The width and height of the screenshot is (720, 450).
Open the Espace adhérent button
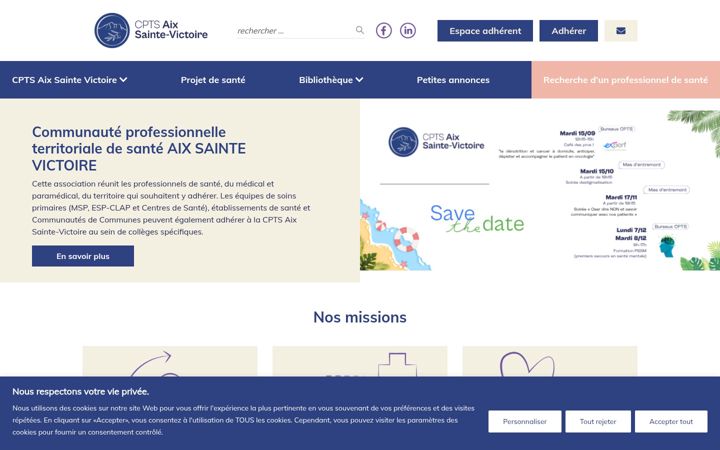click(485, 31)
